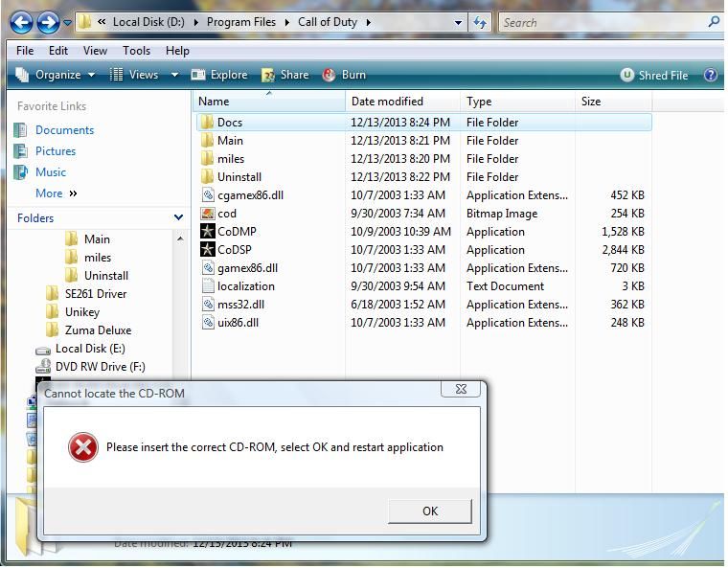Screen dimensions: 728x568
Task: Select the localization text document icon
Action: pyautogui.click(x=208, y=286)
